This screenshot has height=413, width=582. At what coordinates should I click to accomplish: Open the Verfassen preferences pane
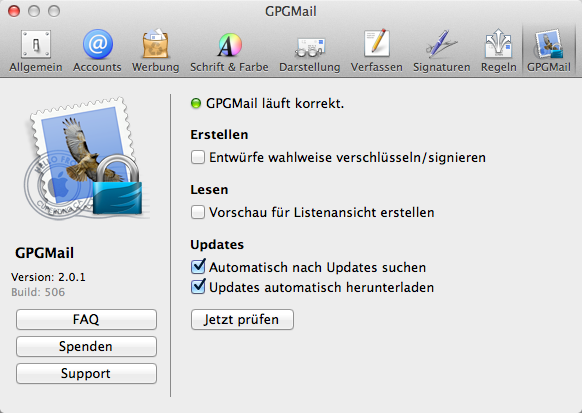pos(376,51)
